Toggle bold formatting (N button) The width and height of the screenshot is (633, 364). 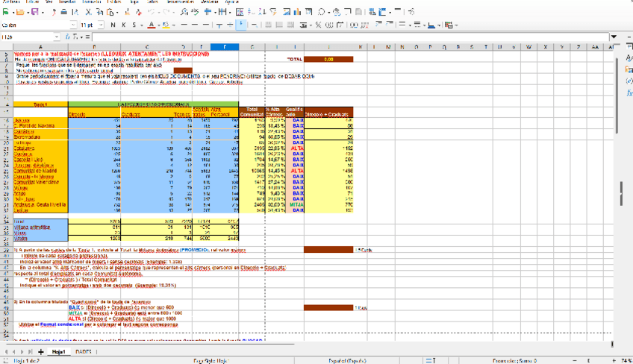(113, 25)
